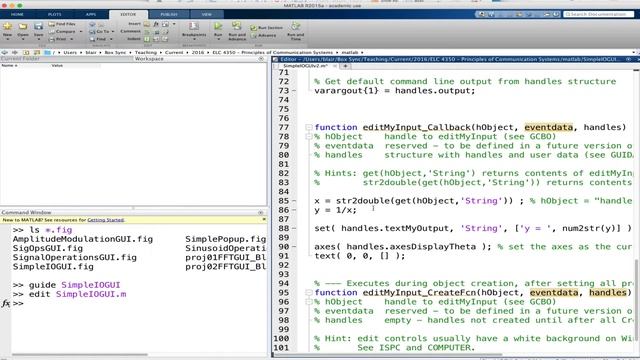
Task: Switch to the VIEW tab
Action: point(207,14)
